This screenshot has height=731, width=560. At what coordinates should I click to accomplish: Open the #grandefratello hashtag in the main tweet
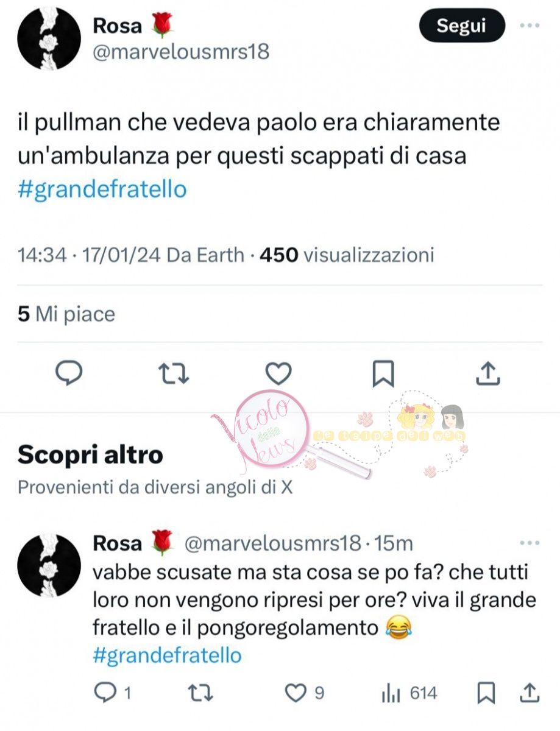coord(102,189)
